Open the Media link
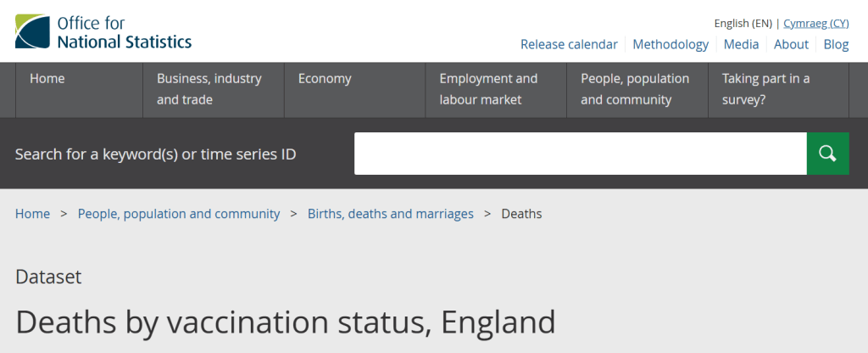868x353 pixels. point(741,44)
